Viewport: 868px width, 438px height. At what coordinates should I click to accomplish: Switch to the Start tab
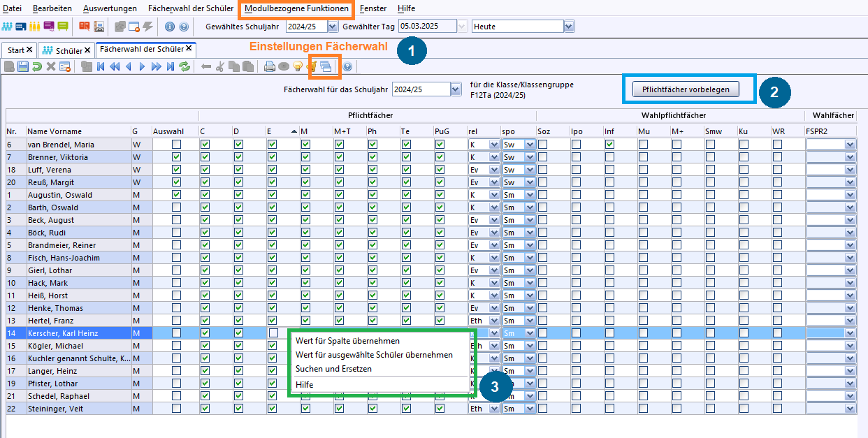point(15,50)
